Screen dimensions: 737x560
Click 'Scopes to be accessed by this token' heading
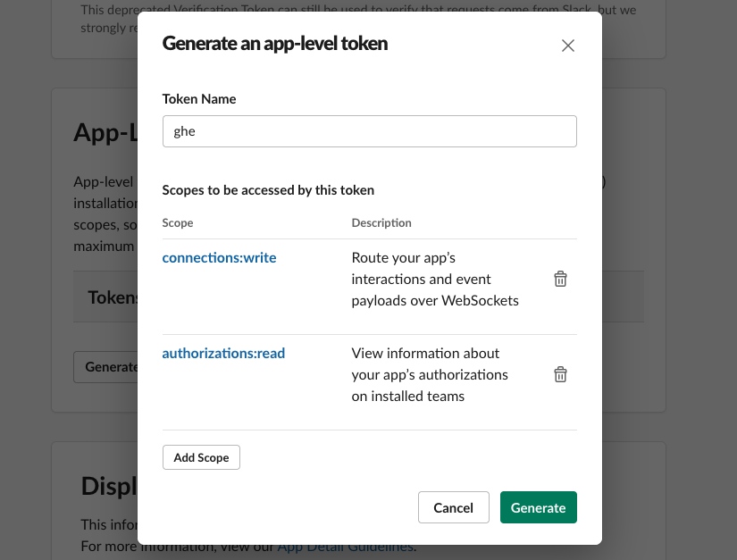point(268,190)
